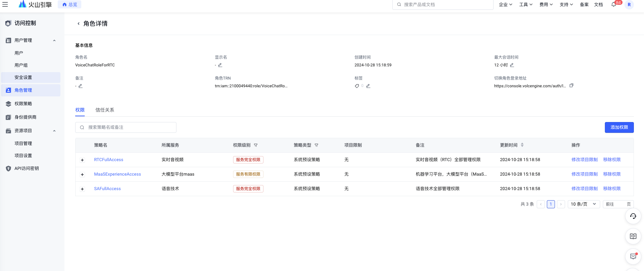Open the notification bell
This screenshot has height=271, width=644.
point(614,4)
